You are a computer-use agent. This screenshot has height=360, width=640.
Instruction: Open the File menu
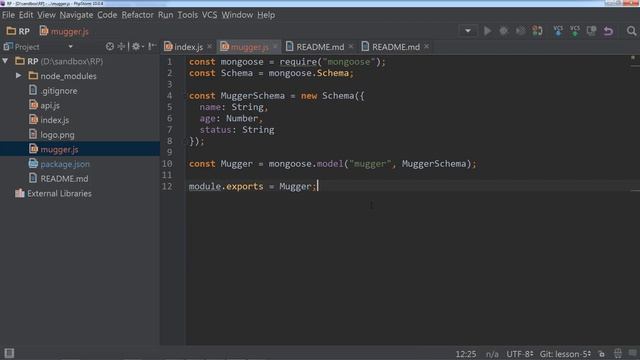pos(8,15)
